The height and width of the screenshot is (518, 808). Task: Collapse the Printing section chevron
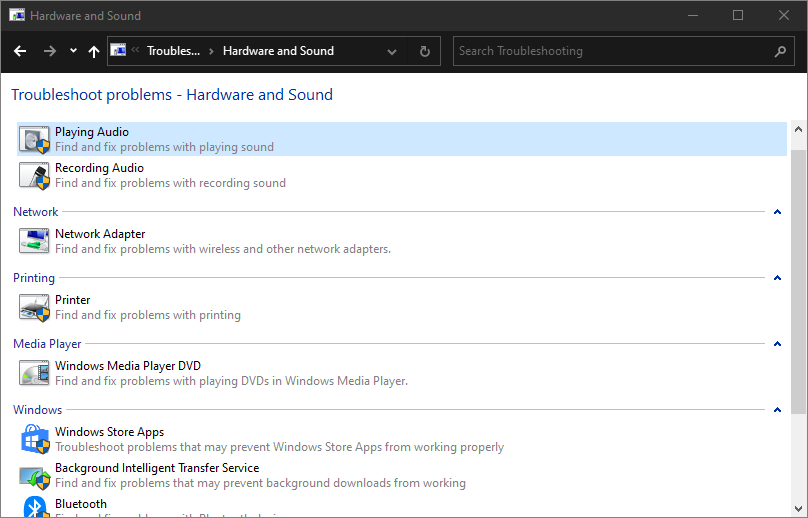click(x=777, y=278)
